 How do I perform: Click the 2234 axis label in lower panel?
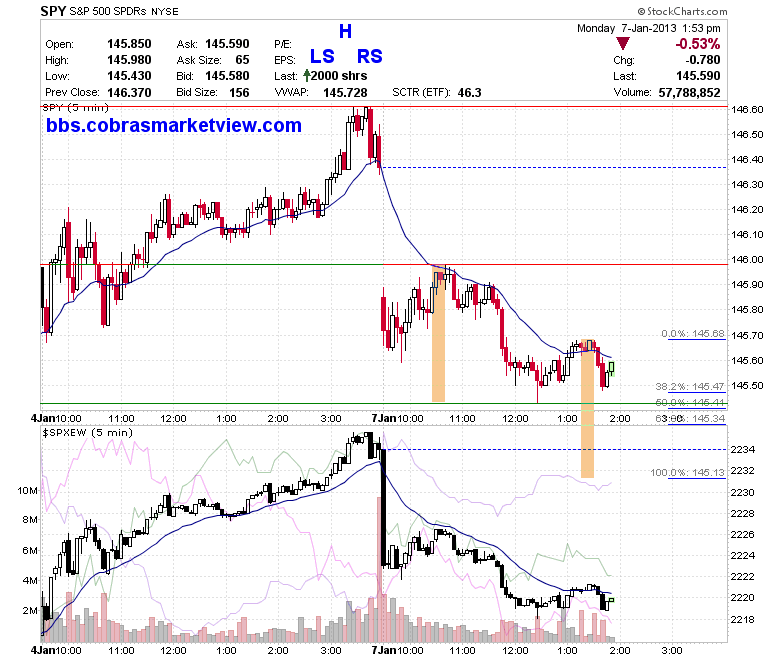coord(742,449)
